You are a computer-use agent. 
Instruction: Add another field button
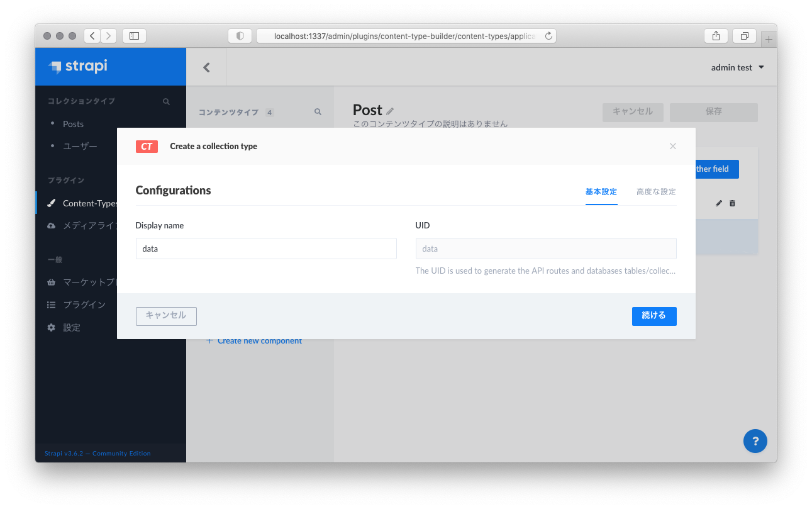pyautogui.click(x=717, y=169)
